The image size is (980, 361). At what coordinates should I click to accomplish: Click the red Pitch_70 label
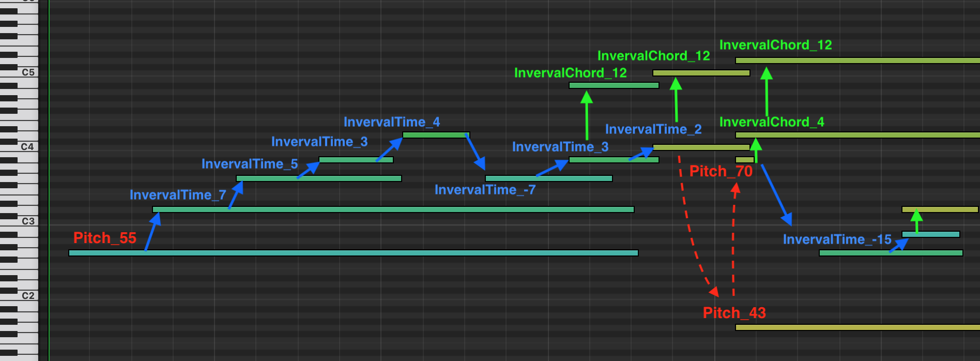point(721,171)
